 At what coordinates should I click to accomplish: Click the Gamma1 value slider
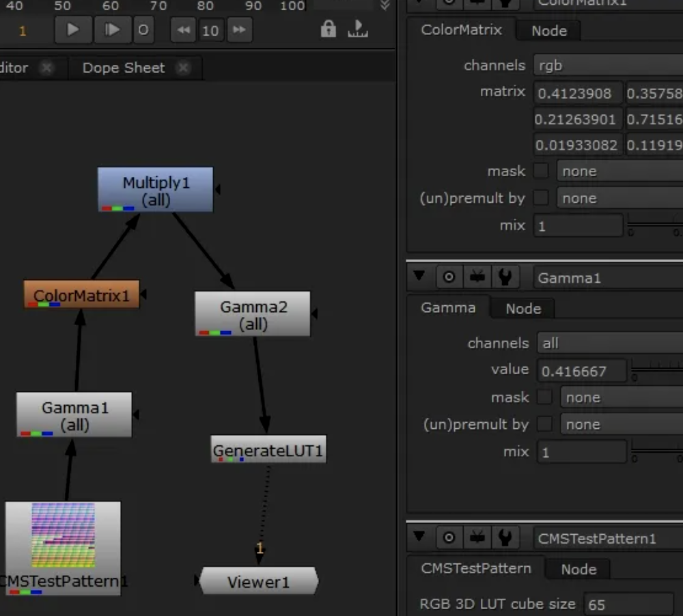tap(657, 370)
